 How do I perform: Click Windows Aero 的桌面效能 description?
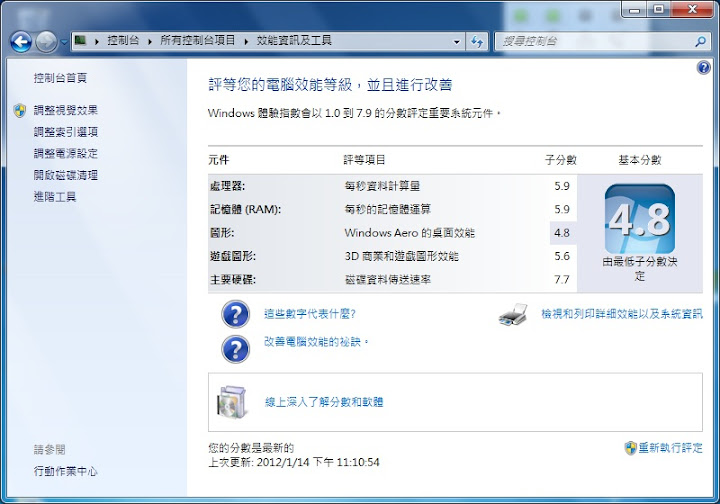pos(410,233)
